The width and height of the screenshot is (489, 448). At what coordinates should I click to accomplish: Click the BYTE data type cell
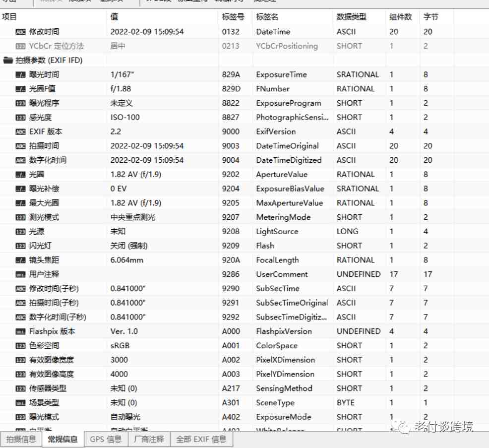tap(346, 403)
